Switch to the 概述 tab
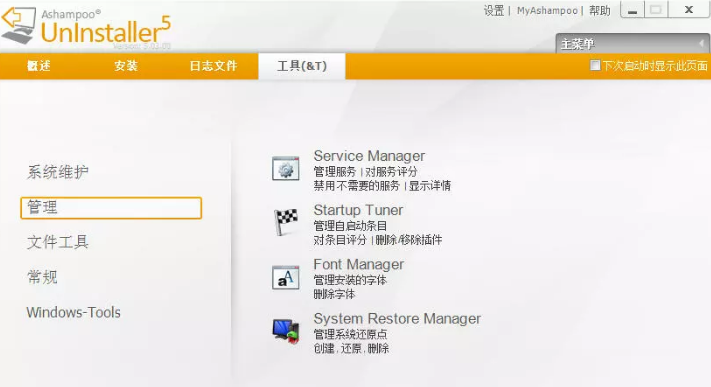Screen dimensions: 711x387 [39, 66]
